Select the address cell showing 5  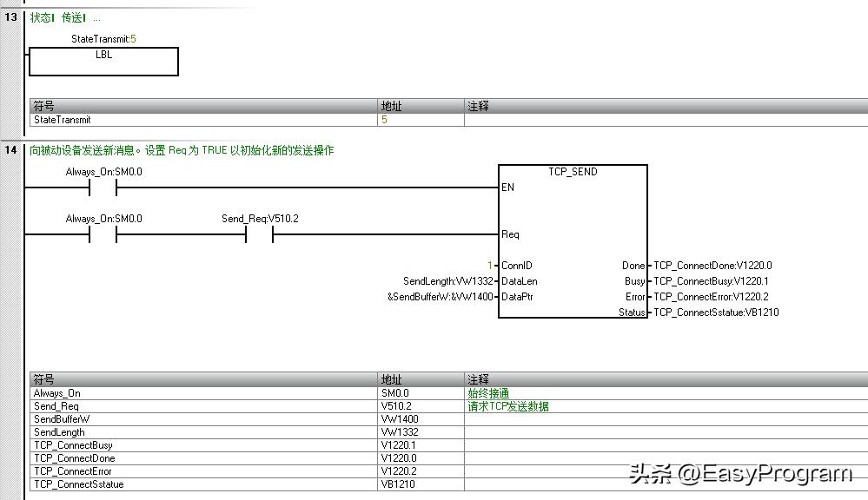[421, 120]
